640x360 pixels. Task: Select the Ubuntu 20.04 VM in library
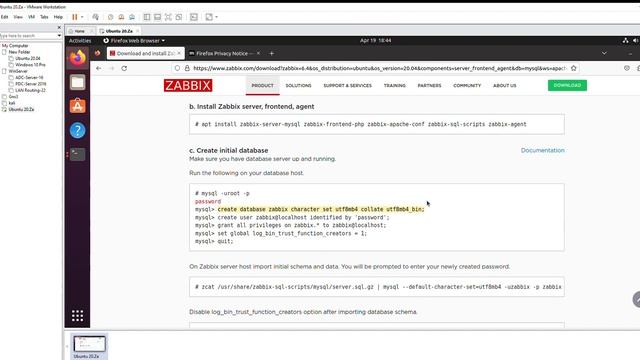point(28,58)
